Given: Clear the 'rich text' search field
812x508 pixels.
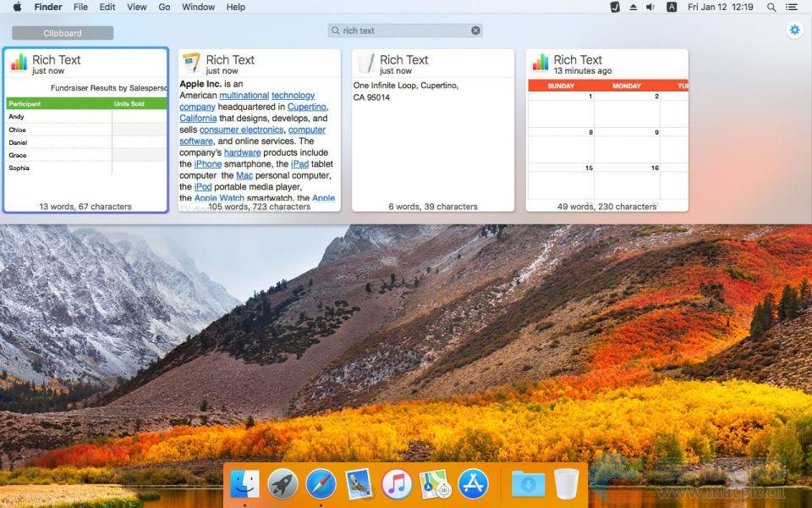Looking at the screenshot, I should click(x=475, y=30).
